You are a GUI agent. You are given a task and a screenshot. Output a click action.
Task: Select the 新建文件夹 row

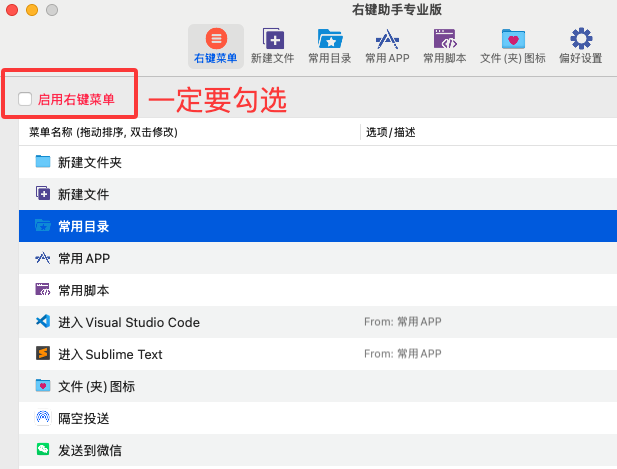pyautogui.click(x=318, y=162)
